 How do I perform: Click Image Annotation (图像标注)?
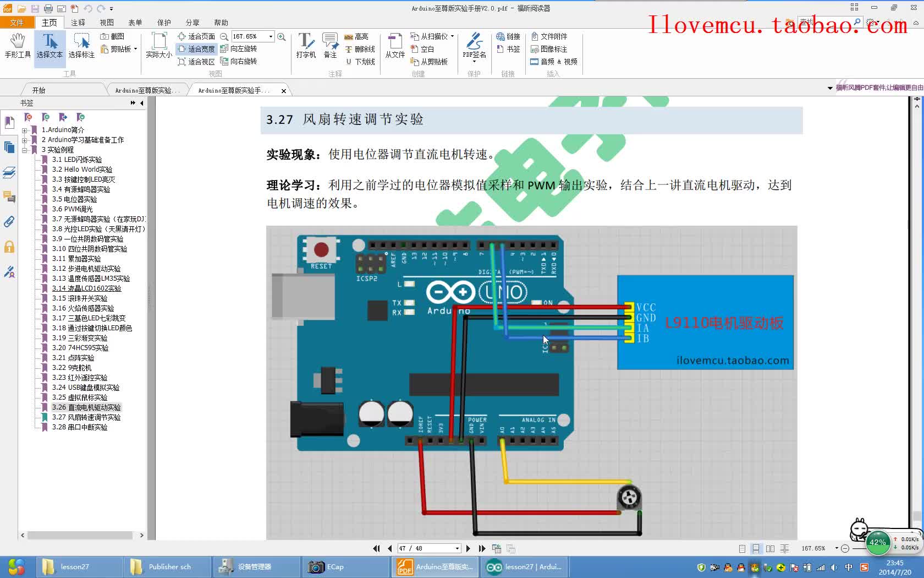(549, 49)
